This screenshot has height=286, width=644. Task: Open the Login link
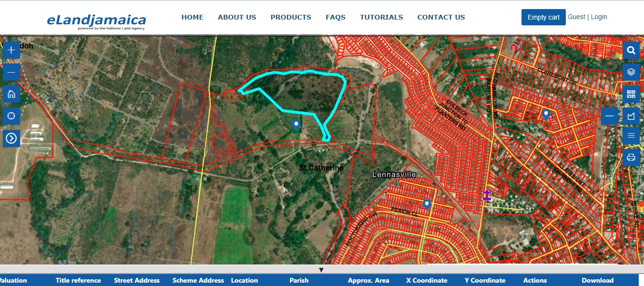[x=599, y=16]
